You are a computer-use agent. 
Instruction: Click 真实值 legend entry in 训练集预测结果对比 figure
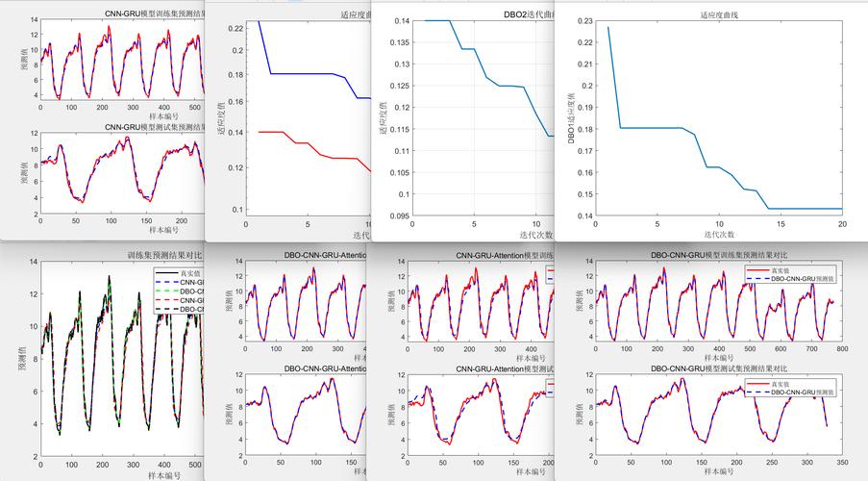pos(190,273)
